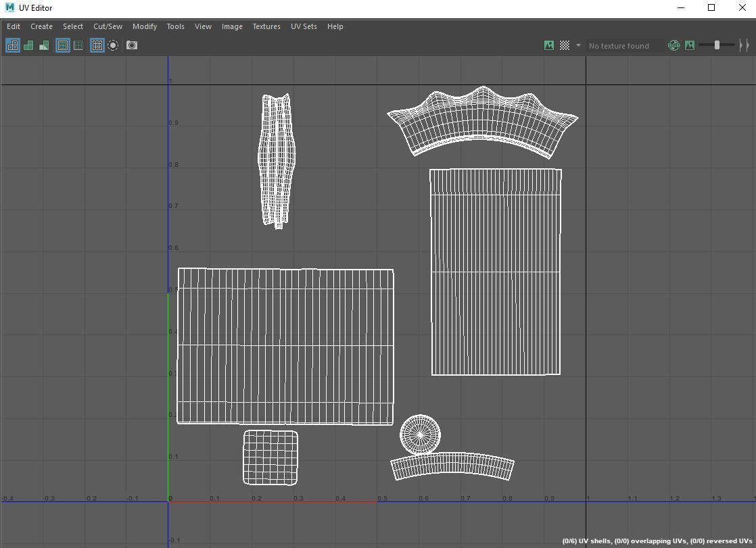This screenshot has height=548, width=756.
Task: Toggle the dim image icon
Action: click(x=690, y=45)
